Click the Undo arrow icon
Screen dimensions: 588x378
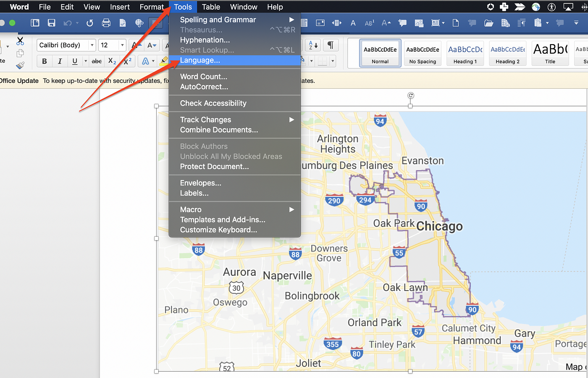tap(67, 23)
